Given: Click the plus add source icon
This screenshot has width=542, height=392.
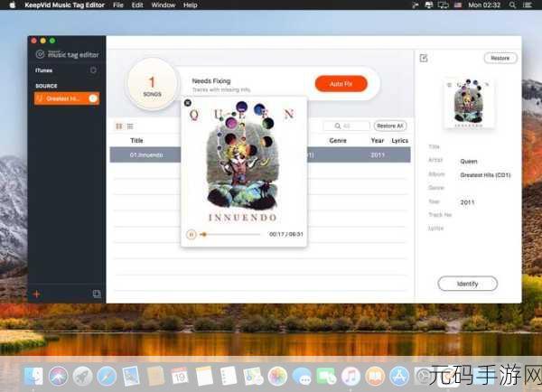Looking at the screenshot, I should (x=37, y=294).
